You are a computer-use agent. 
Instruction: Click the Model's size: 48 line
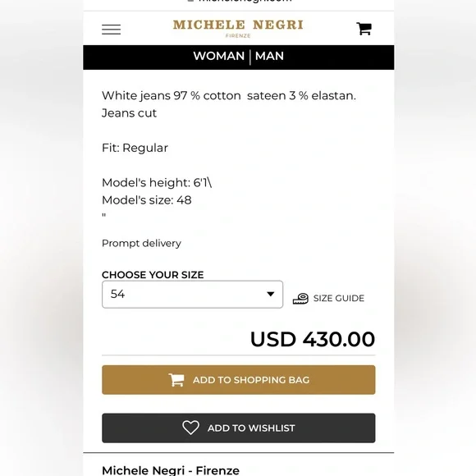click(x=147, y=200)
